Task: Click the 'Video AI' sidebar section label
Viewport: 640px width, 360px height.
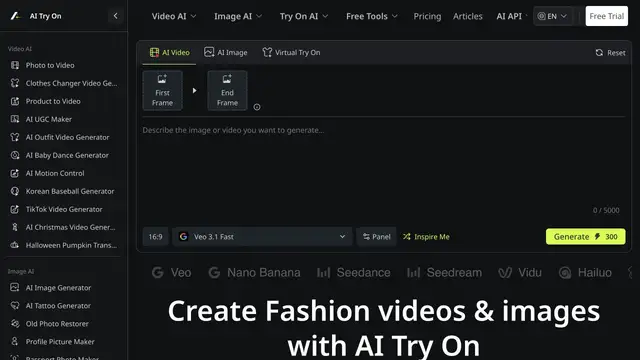Action: click(x=20, y=49)
